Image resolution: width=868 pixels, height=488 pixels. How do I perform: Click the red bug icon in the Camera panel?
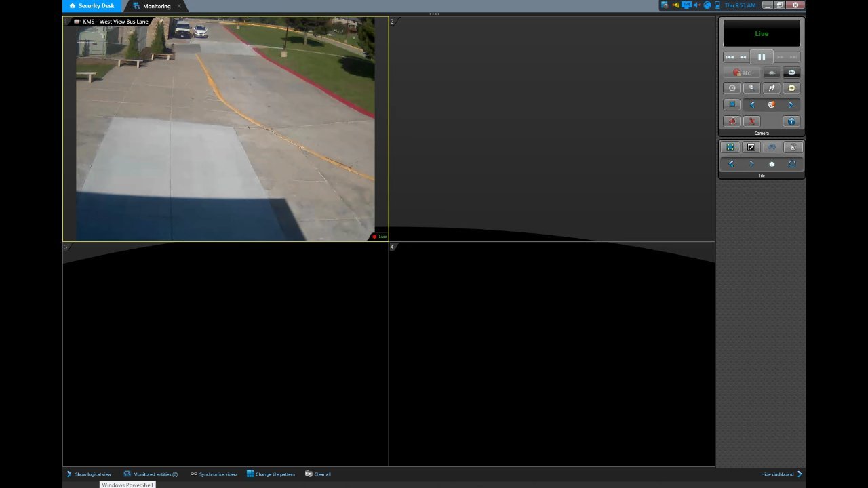pyautogui.click(x=732, y=121)
